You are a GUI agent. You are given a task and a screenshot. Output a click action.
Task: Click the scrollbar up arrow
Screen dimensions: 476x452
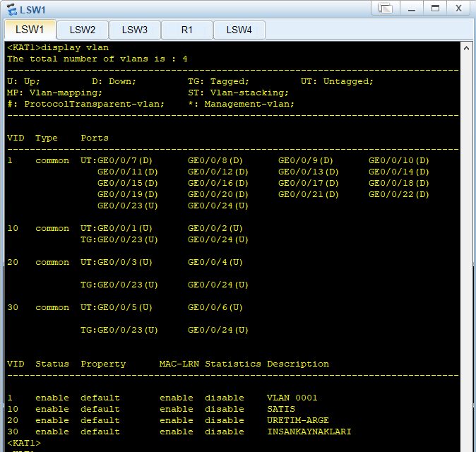click(467, 48)
